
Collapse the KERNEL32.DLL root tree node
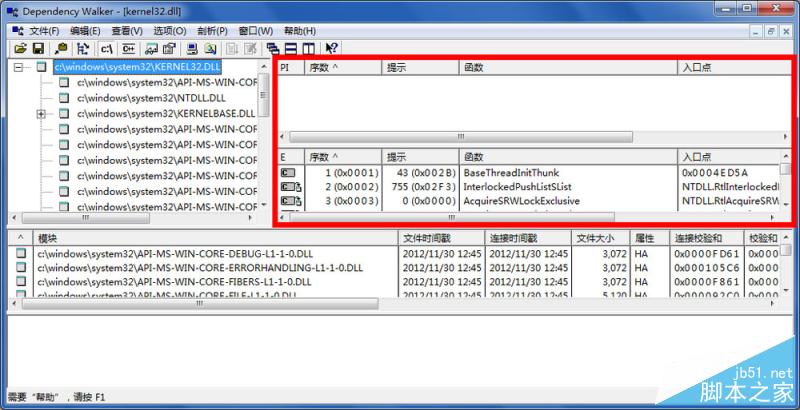click(x=19, y=67)
